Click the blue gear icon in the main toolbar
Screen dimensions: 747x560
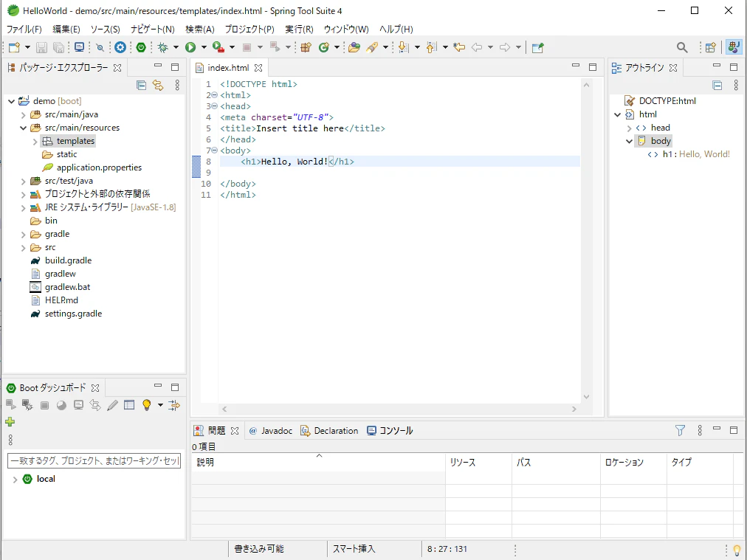tap(120, 47)
